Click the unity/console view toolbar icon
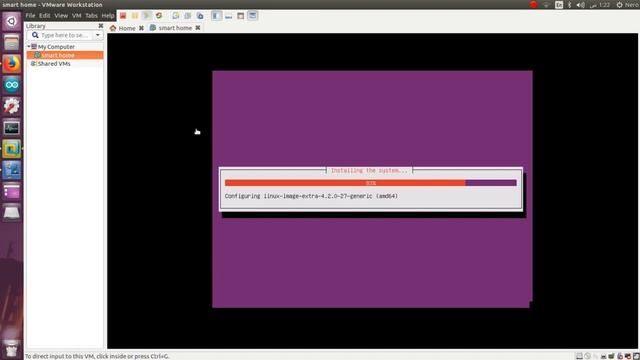This screenshot has height=360, width=640. (253, 16)
